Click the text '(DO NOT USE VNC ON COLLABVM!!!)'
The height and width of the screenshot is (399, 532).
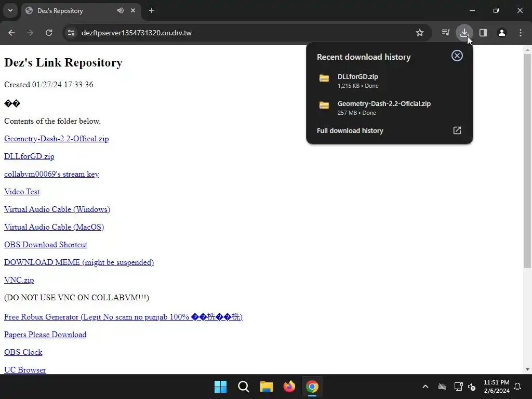[x=77, y=298]
